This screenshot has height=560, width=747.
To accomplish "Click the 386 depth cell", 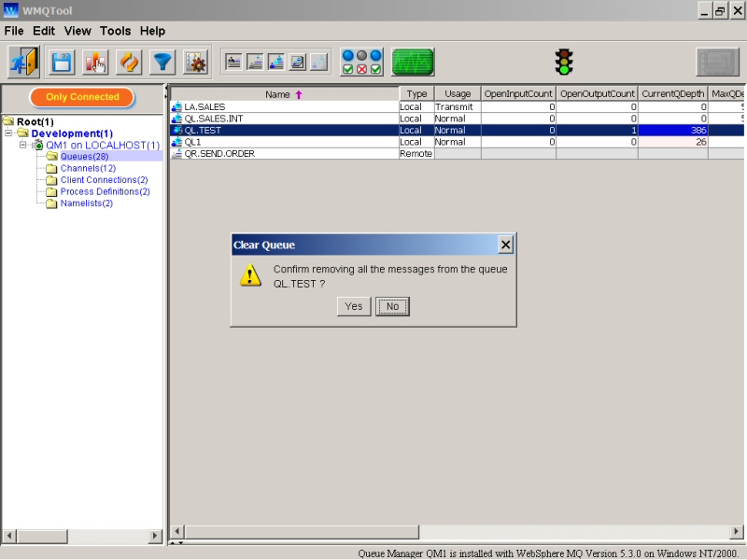I will pos(672,130).
